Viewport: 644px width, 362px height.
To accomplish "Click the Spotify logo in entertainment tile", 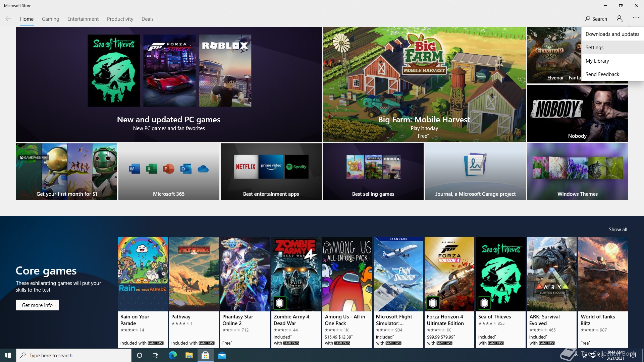I will pos(297,167).
